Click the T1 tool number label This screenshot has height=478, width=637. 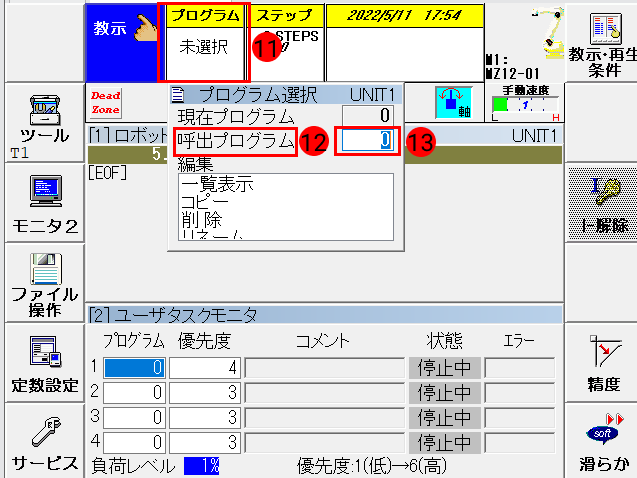point(20,154)
